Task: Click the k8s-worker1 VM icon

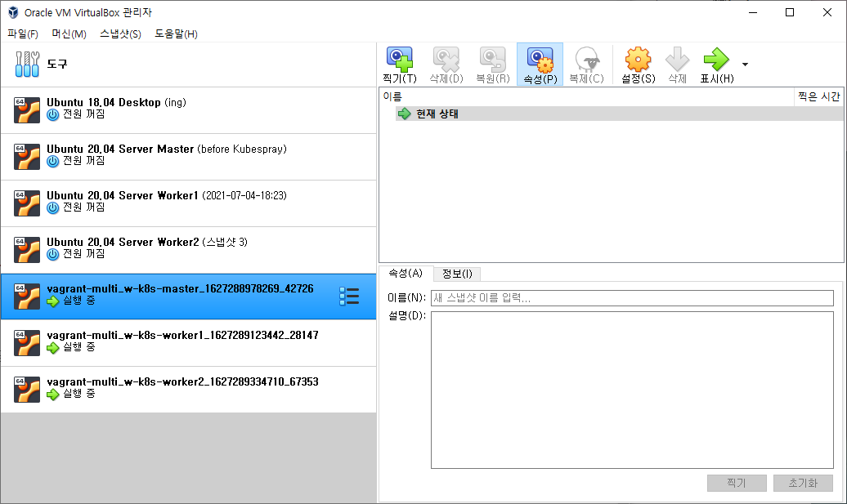Action: tap(27, 342)
